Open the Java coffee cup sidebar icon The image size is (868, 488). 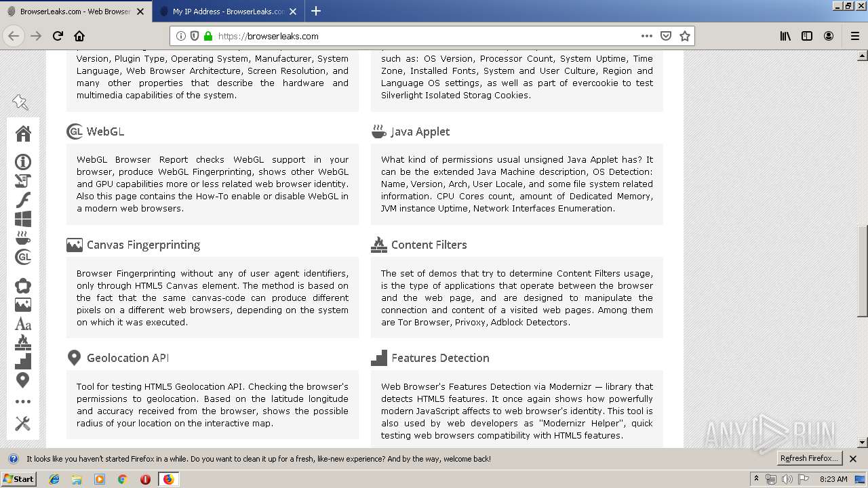pos(23,238)
